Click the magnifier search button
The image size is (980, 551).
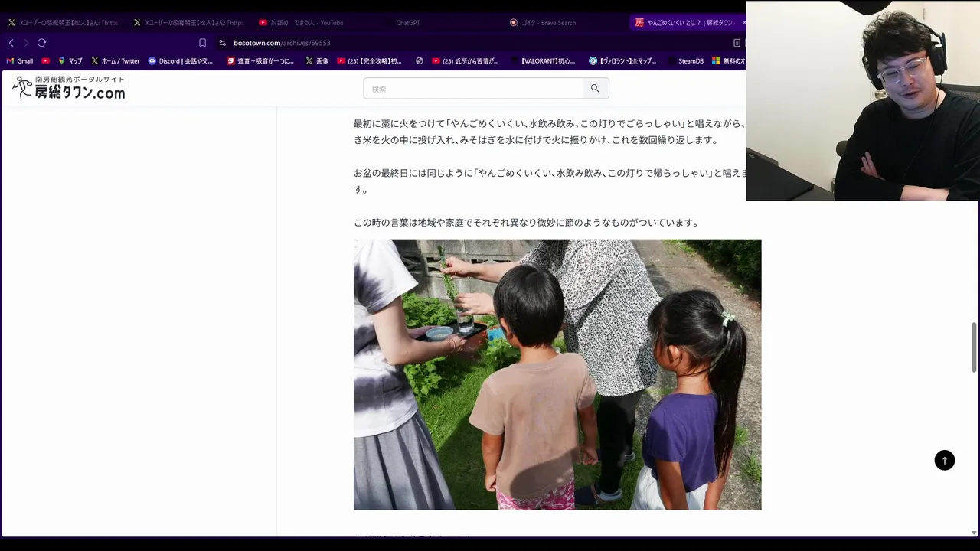click(x=595, y=89)
